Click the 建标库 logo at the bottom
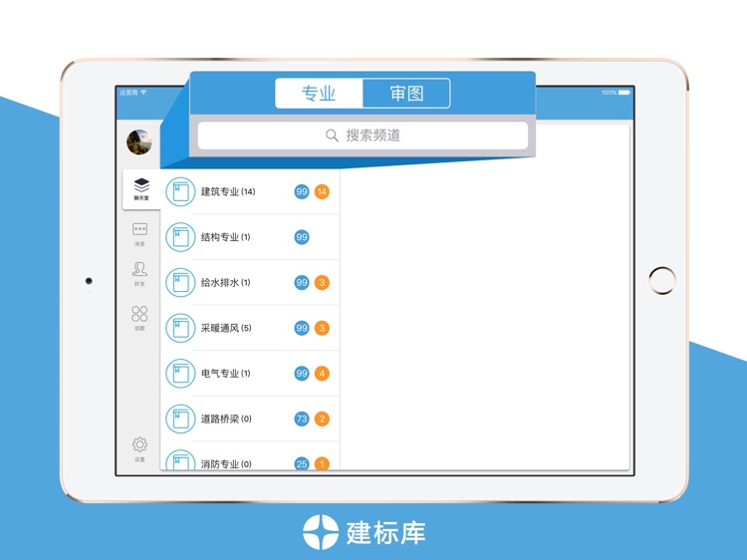The width and height of the screenshot is (747, 560). click(x=365, y=532)
